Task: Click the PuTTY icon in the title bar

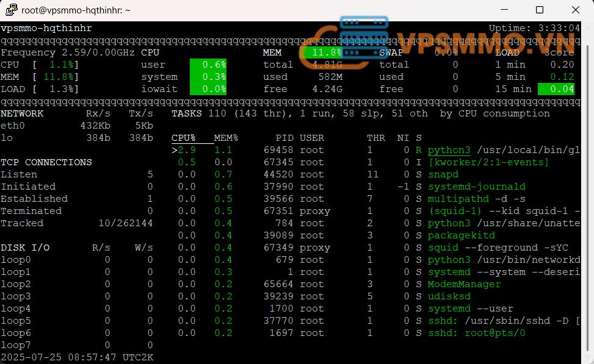Action: 11,10
